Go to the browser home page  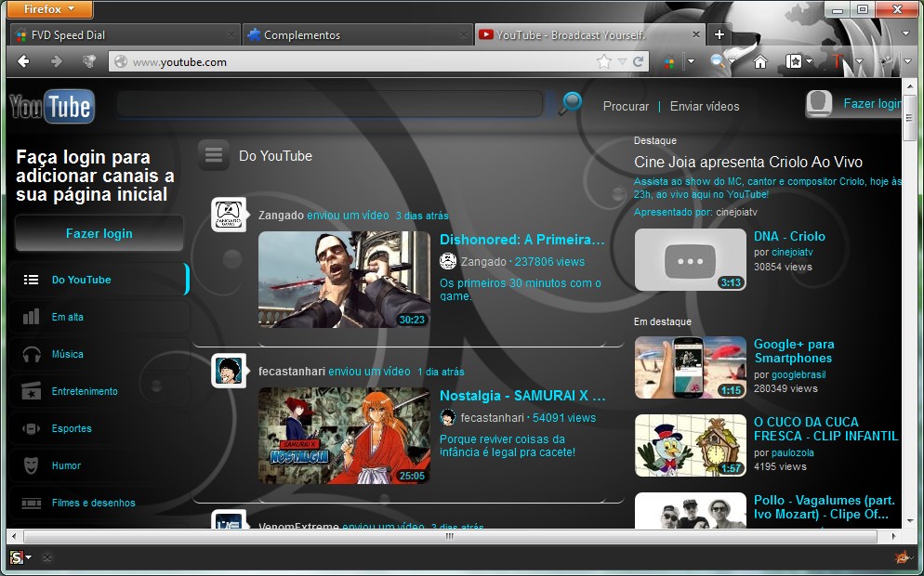[760, 61]
